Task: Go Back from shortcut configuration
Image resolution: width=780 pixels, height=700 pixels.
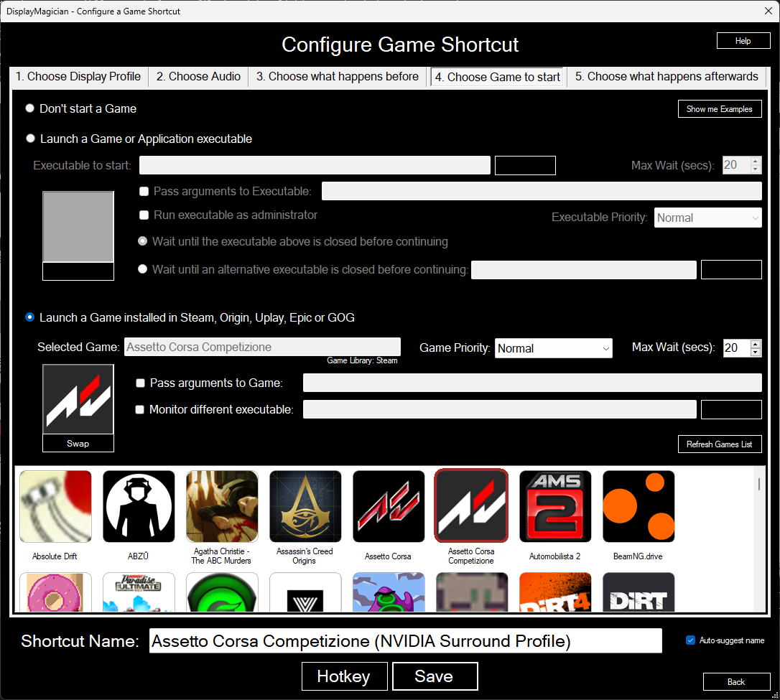Action: 736,681
